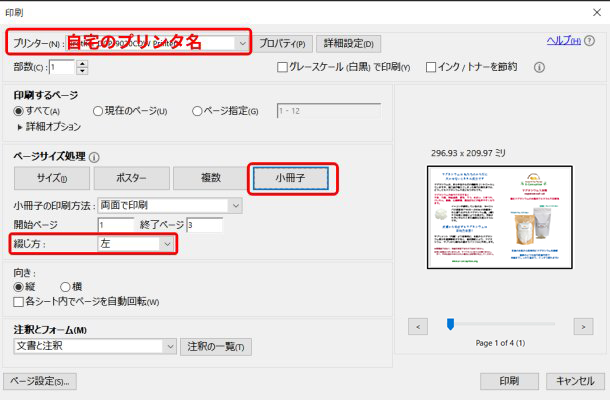The width and height of the screenshot is (610, 400).
Task: Open the 小冊子の印刷方法 dropdown
Action: [x=235, y=206]
